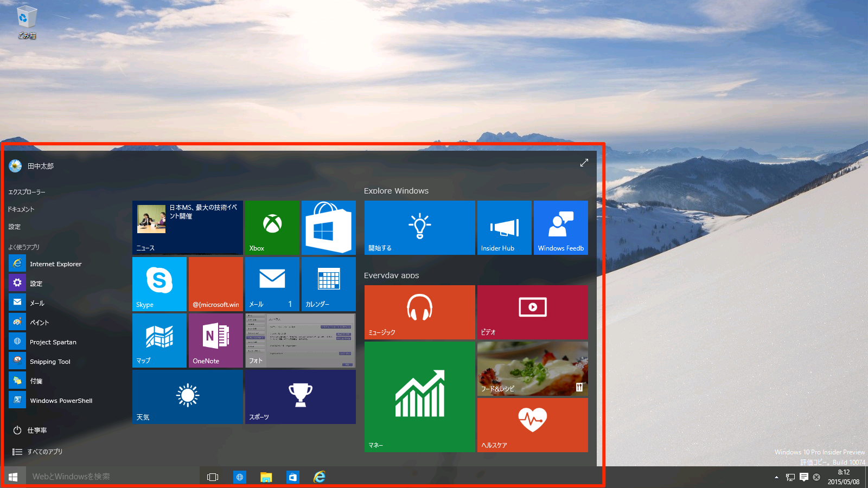Open the 田中太郎 user account menu
868x488 pixels.
31,166
